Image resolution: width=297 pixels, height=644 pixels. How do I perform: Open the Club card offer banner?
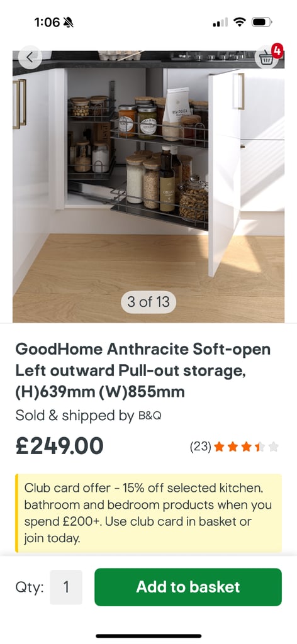[x=148, y=513]
